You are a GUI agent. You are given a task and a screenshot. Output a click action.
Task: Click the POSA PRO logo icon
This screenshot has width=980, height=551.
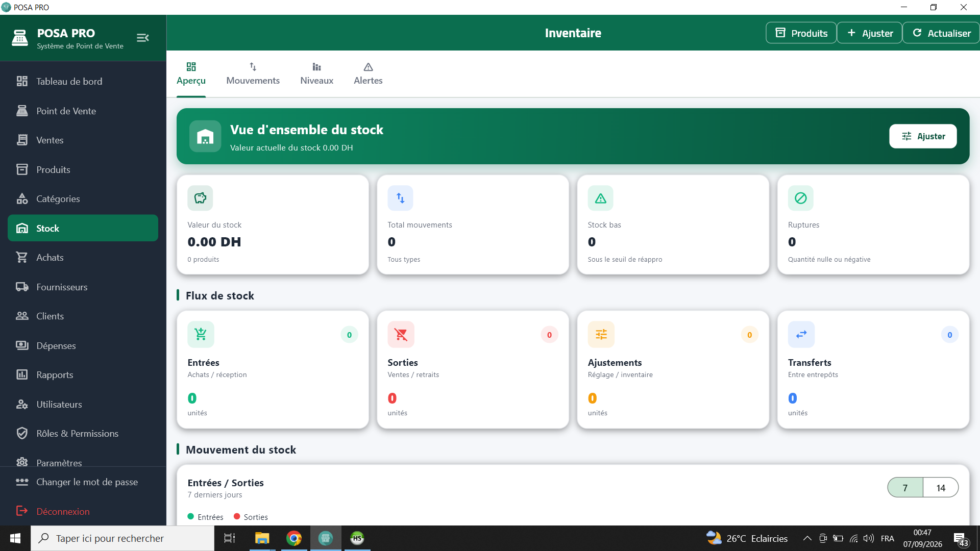click(x=20, y=38)
